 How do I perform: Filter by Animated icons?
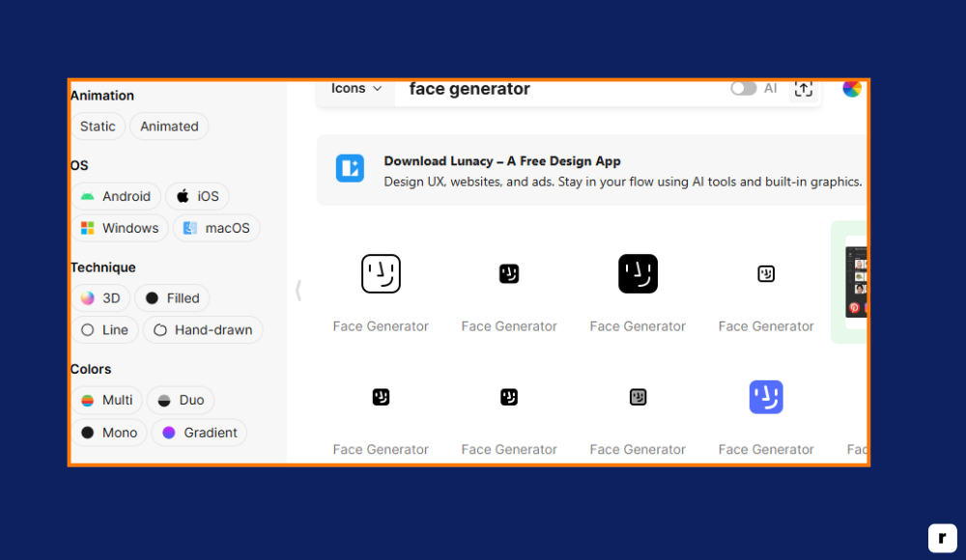point(169,126)
